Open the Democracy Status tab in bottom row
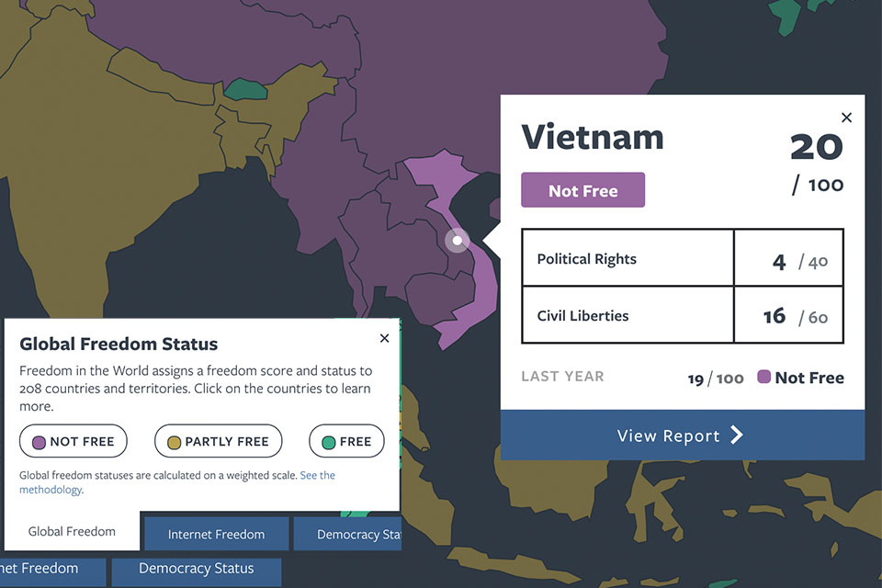Viewport: 882px width, 588px height. [196, 569]
